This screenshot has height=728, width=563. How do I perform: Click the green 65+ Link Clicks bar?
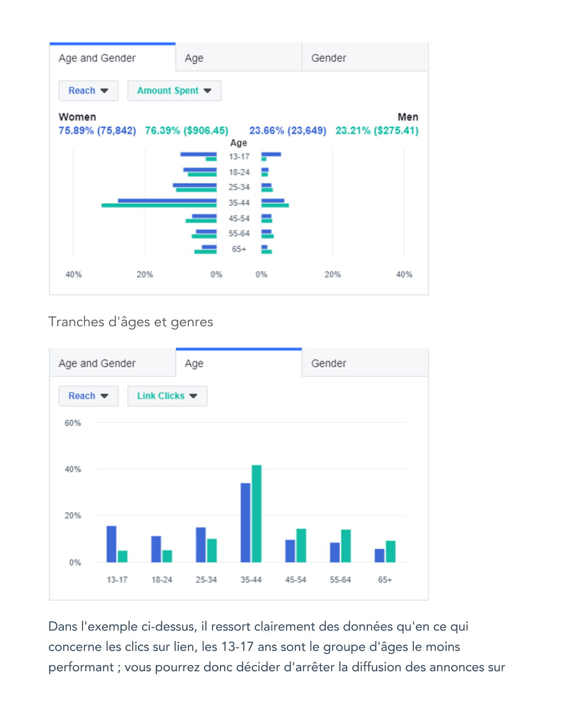[x=391, y=551]
